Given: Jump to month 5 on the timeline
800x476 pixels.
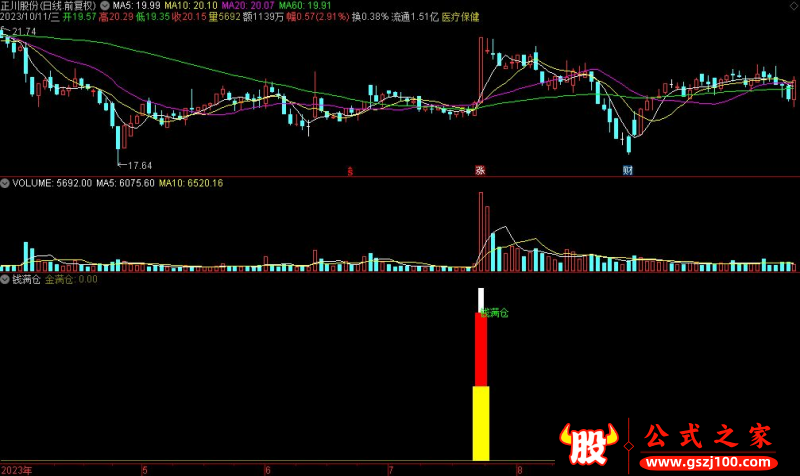Looking at the screenshot, I should 145,470.
